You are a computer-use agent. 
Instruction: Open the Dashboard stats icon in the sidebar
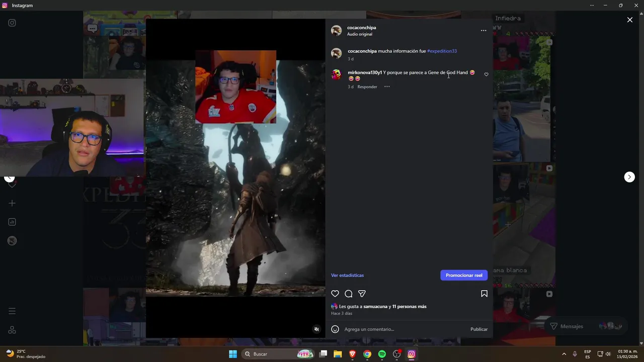[12, 222]
